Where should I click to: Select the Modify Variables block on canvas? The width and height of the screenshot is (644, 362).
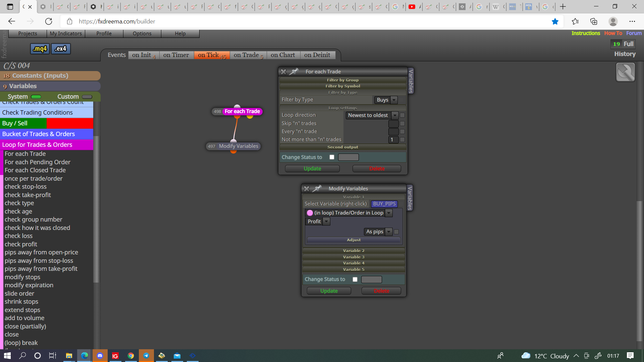pos(233,146)
